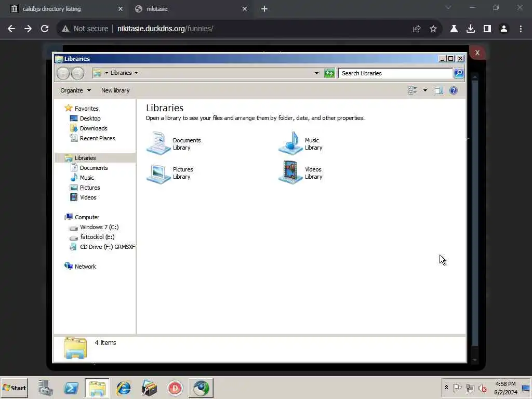
Task: Toggle the Chrome side panel icon
Action: [x=487, y=29]
